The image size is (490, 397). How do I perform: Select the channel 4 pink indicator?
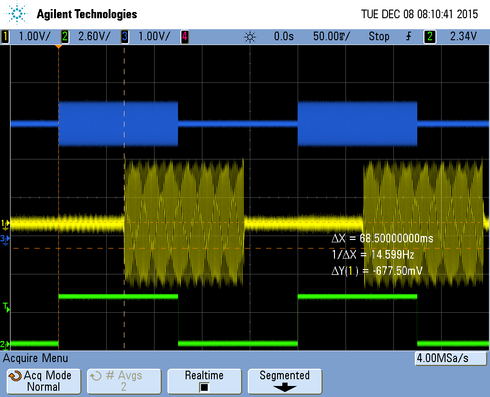point(185,36)
